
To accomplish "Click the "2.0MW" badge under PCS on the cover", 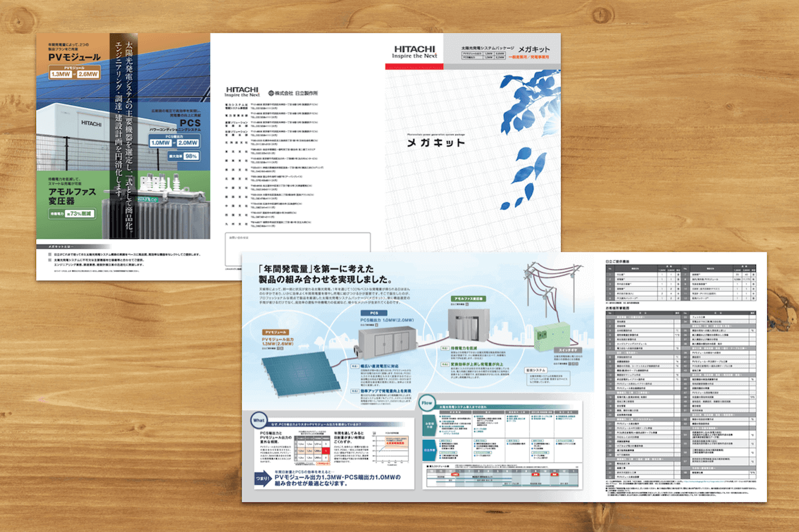I will [187, 143].
